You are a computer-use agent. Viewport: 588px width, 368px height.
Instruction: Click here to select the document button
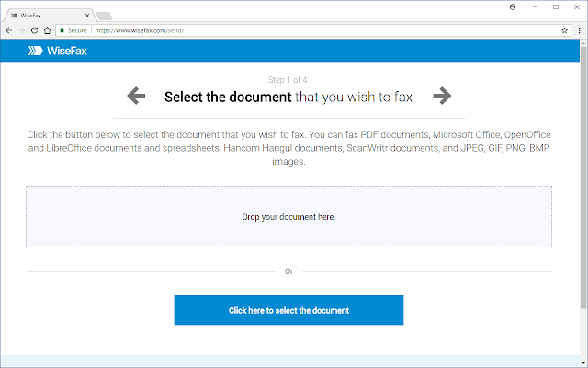click(288, 310)
